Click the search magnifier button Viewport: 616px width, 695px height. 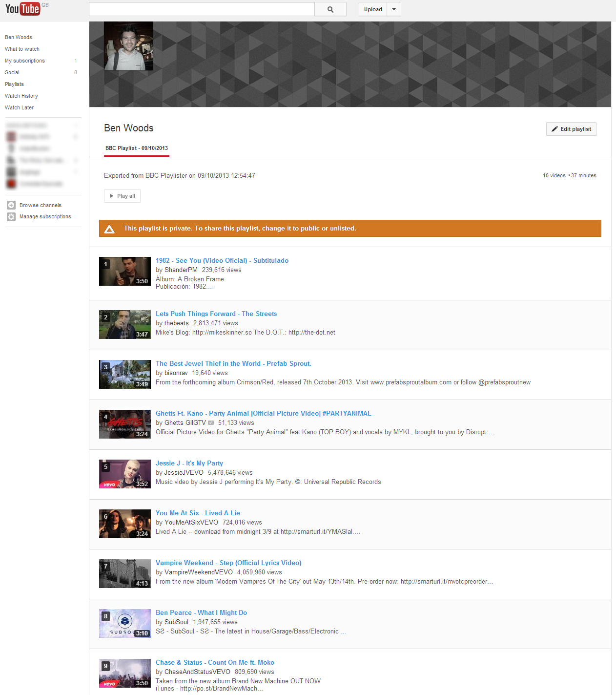click(x=330, y=9)
